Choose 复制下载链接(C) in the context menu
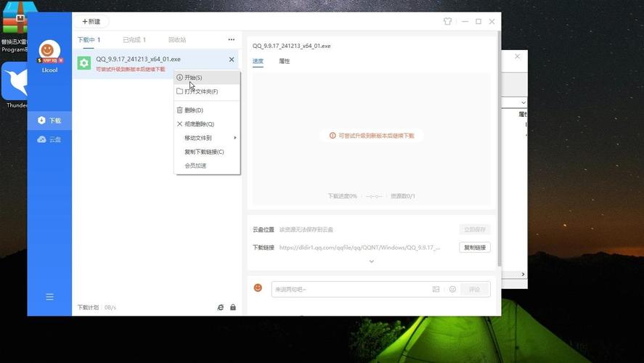The image size is (644, 363). point(207,152)
